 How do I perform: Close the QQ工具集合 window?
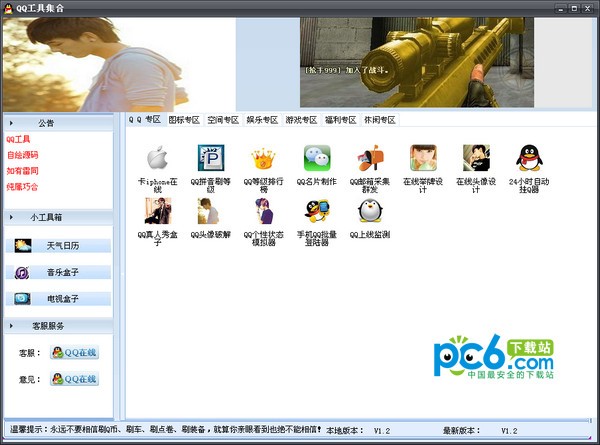tap(587, 8)
